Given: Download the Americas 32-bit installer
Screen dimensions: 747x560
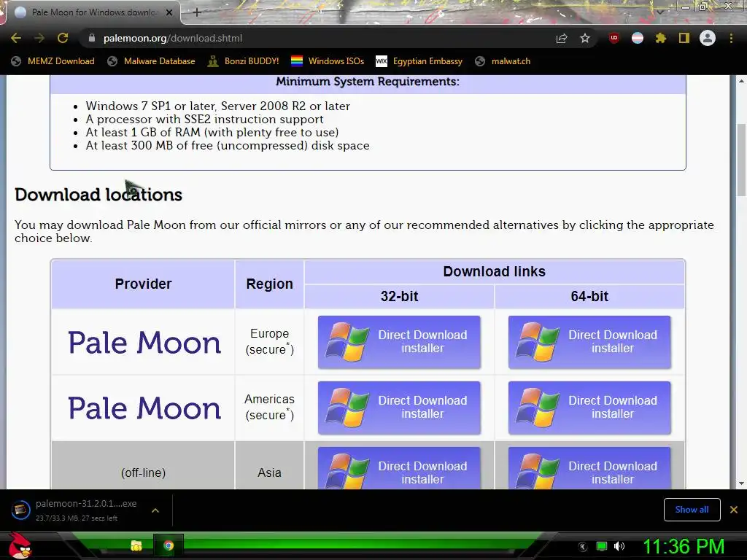Looking at the screenshot, I should 399,408.
